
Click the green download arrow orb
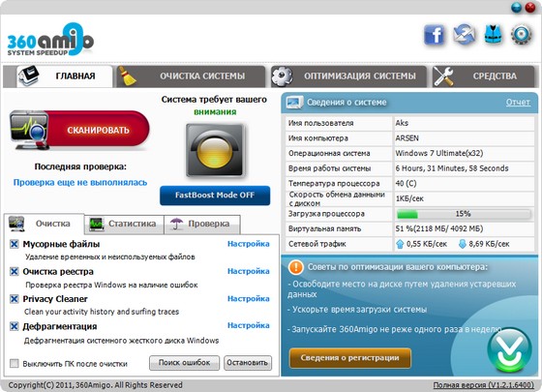tap(509, 349)
